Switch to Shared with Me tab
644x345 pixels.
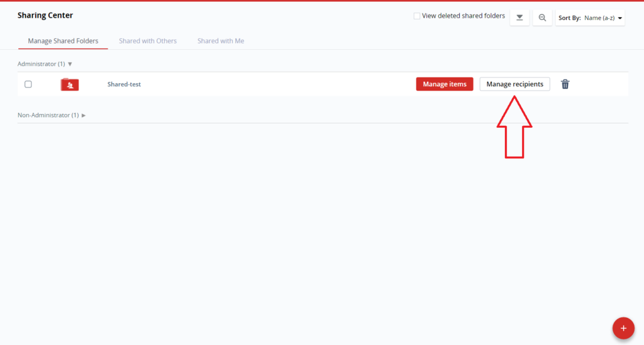pos(221,41)
